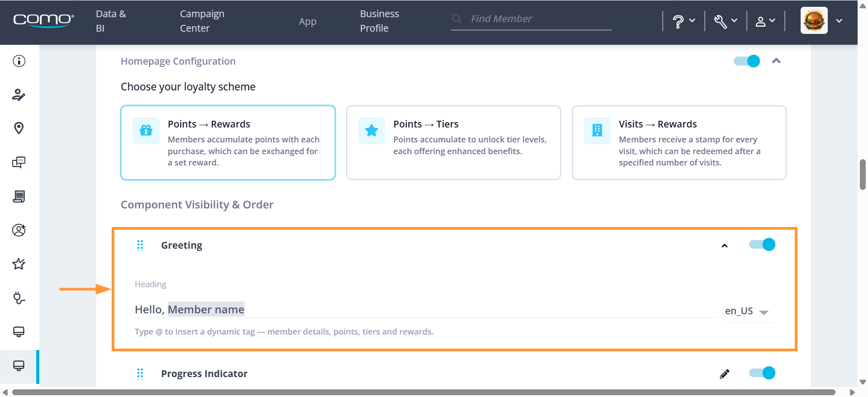This screenshot has height=397, width=868.
Task: Collapse the Greeting component
Action: pyautogui.click(x=725, y=246)
